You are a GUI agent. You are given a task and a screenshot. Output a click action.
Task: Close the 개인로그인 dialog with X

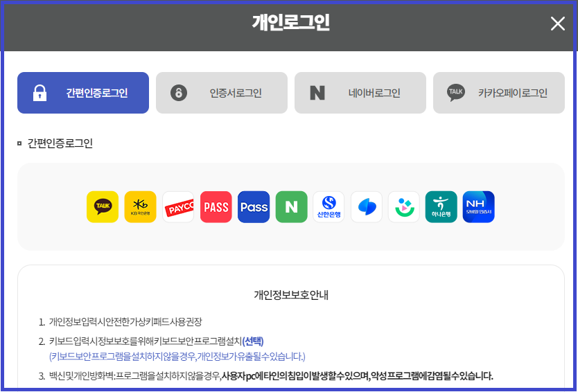[x=558, y=24]
